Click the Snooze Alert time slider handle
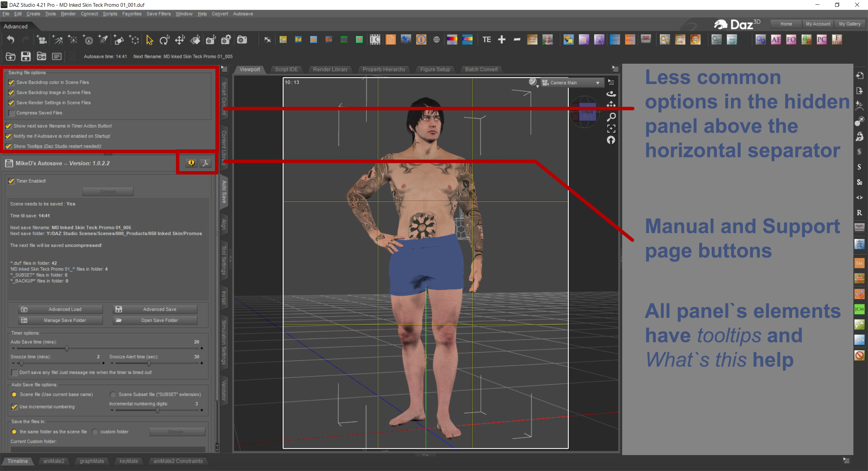This screenshot has height=471, width=868. pos(149,363)
